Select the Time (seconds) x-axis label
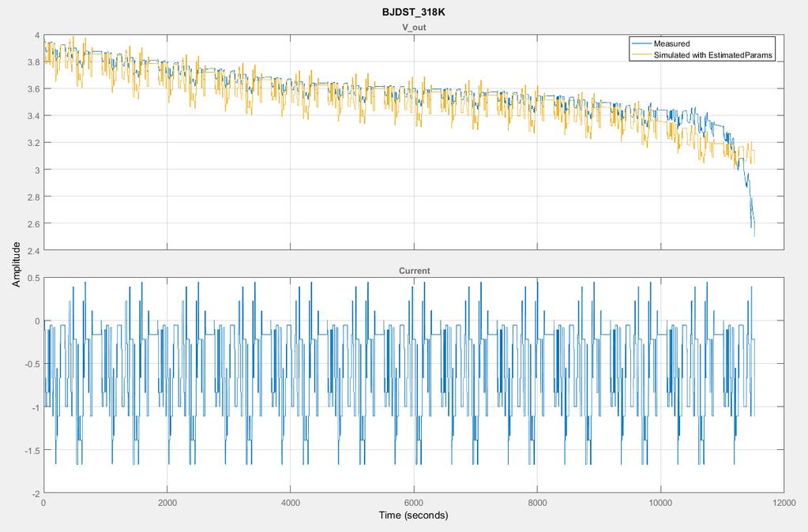Viewport: 808px width, 532px height. 414,515
